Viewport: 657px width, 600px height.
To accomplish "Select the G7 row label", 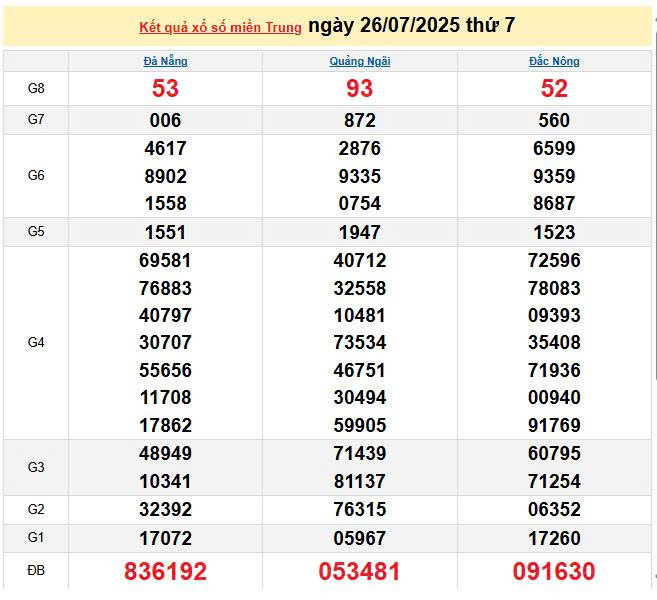I will click(36, 119).
